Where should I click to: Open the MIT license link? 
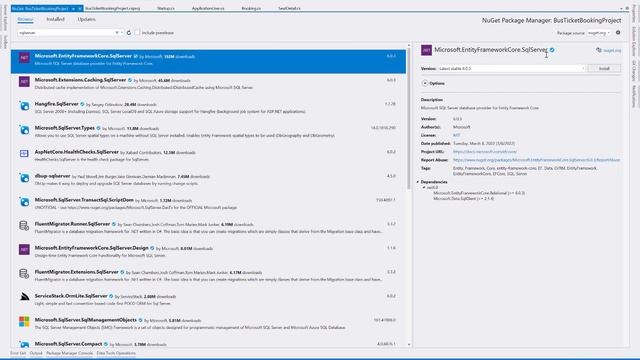456,136
